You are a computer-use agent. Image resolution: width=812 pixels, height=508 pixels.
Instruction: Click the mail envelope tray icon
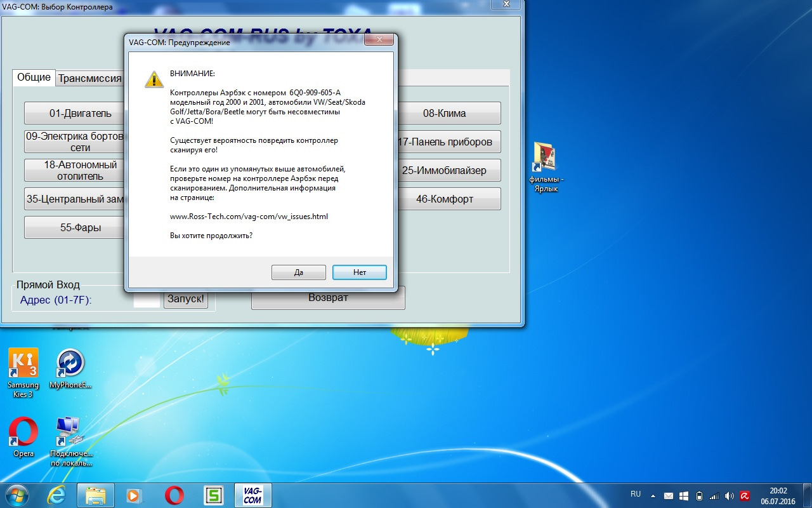pyautogui.click(x=668, y=496)
